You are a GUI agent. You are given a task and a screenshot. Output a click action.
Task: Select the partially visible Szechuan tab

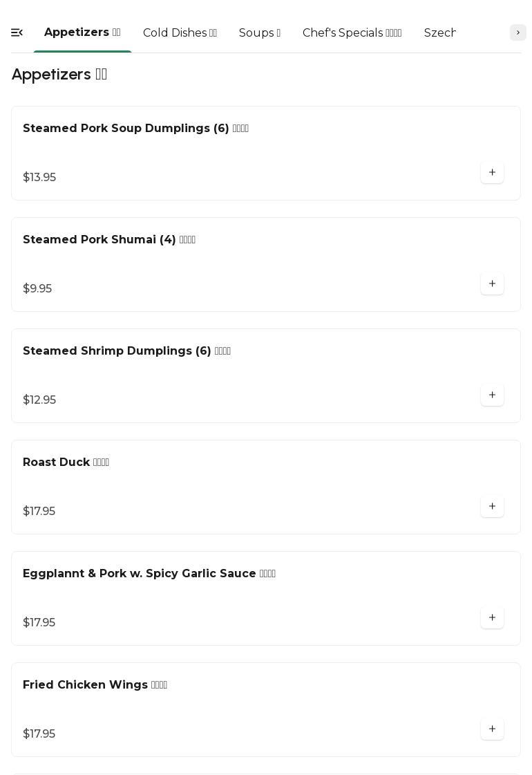(x=440, y=33)
